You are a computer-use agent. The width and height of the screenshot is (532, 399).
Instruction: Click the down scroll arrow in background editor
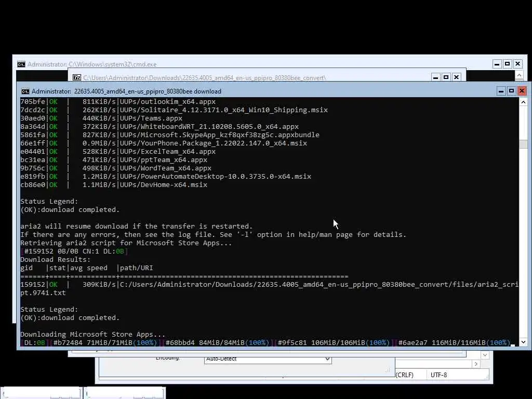tap(485, 355)
